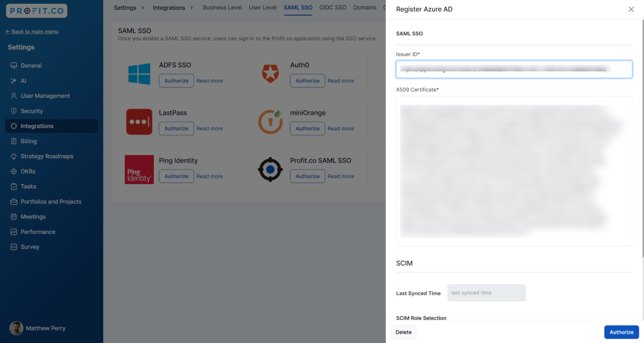Select the Tasks clipboard icon
The width and height of the screenshot is (644, 343).
click(14, 186)
